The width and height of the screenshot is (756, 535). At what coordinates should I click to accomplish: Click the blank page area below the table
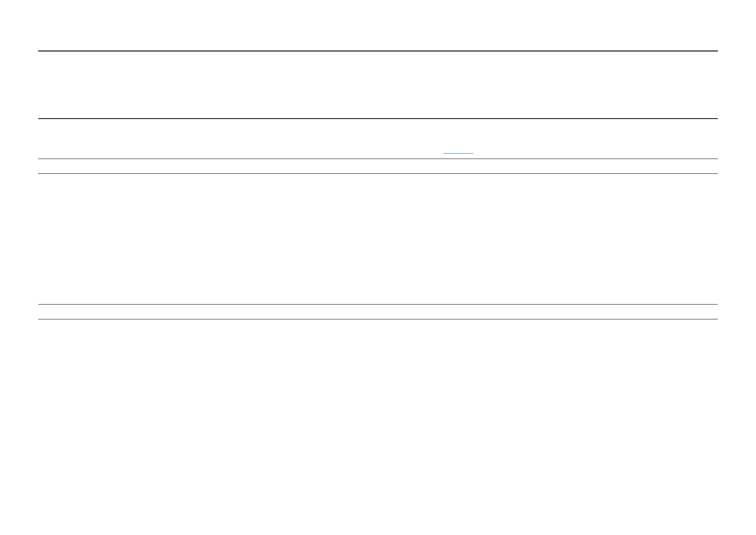[x=378, y=427]
